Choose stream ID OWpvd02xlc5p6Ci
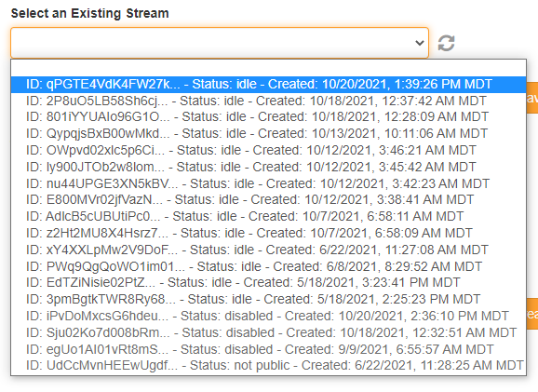538x392 pixels. [268, 150]
